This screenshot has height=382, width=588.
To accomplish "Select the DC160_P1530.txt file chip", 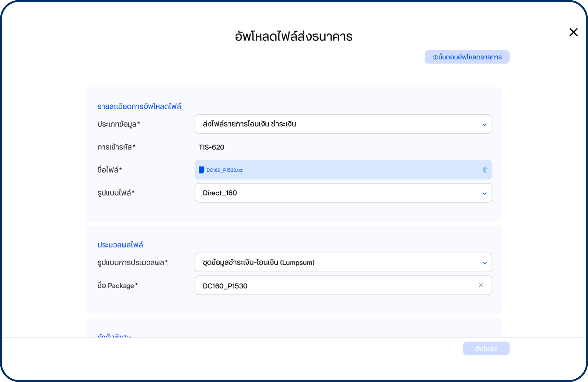I will [224, 170].
